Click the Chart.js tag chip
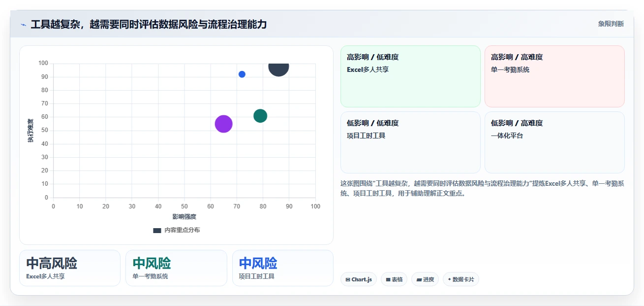The height and width of the screenshot is (306, 644). tap(359, 279)
